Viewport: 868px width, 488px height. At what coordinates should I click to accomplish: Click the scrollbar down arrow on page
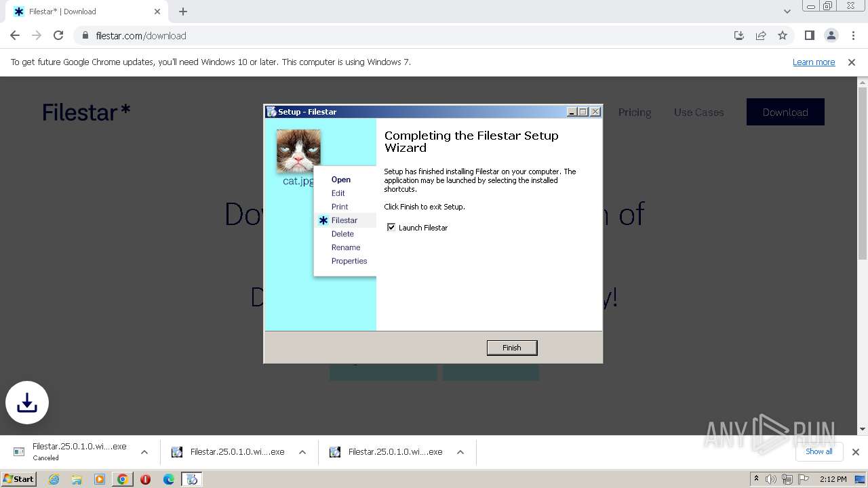coord(863,429)
